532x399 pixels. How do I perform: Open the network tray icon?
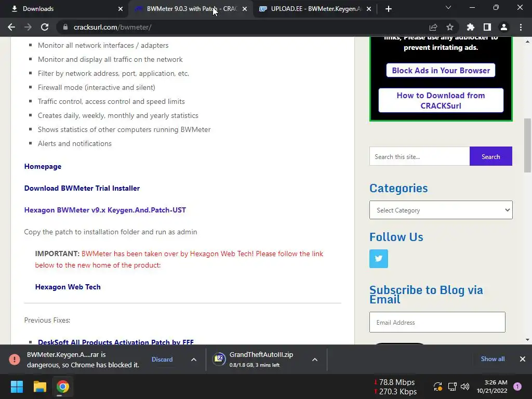(452, 387)
